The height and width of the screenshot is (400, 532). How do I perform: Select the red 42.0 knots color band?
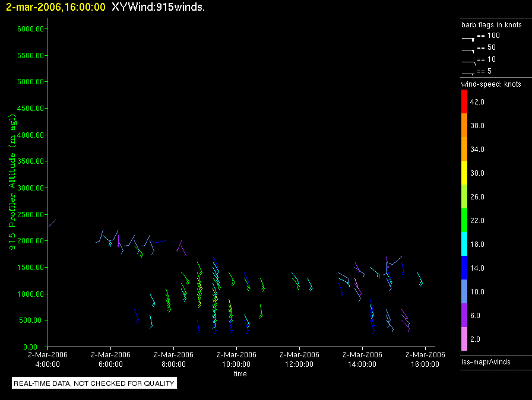coord(464,101)
